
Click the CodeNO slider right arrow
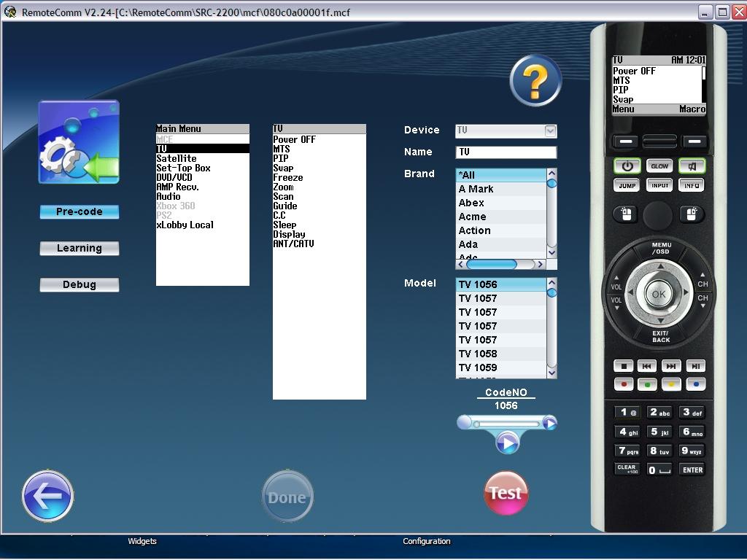point(550,423)
